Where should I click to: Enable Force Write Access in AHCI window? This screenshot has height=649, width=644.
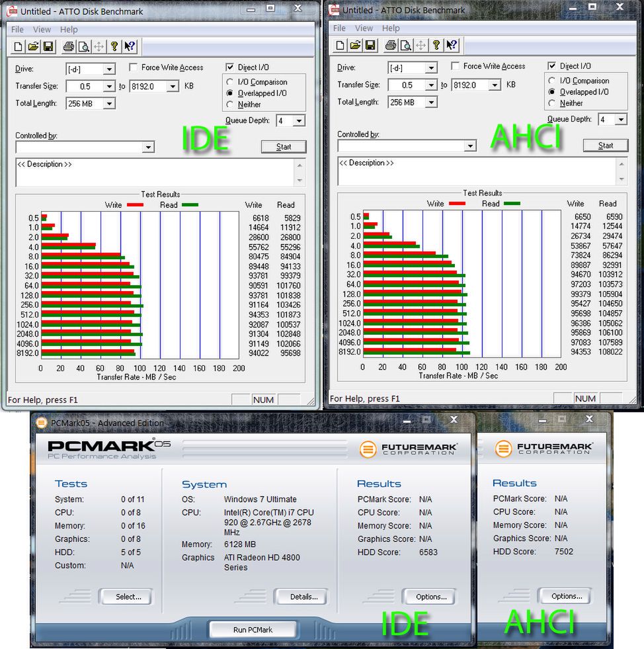(456, 65)
